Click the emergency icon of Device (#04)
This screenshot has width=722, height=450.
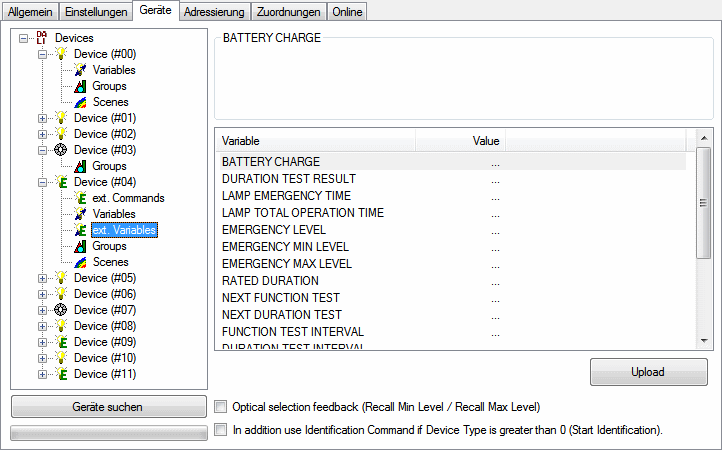point(62,182)
